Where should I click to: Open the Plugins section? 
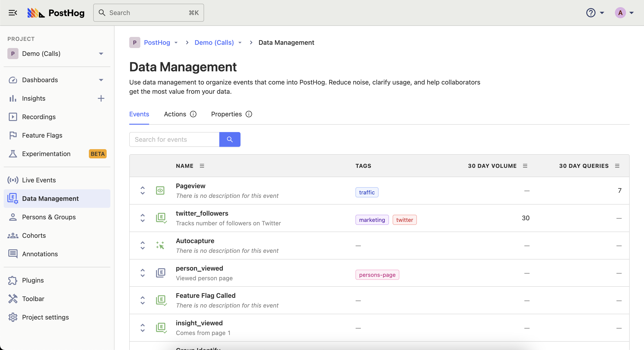pyautogui.click(x=33, y=280)
